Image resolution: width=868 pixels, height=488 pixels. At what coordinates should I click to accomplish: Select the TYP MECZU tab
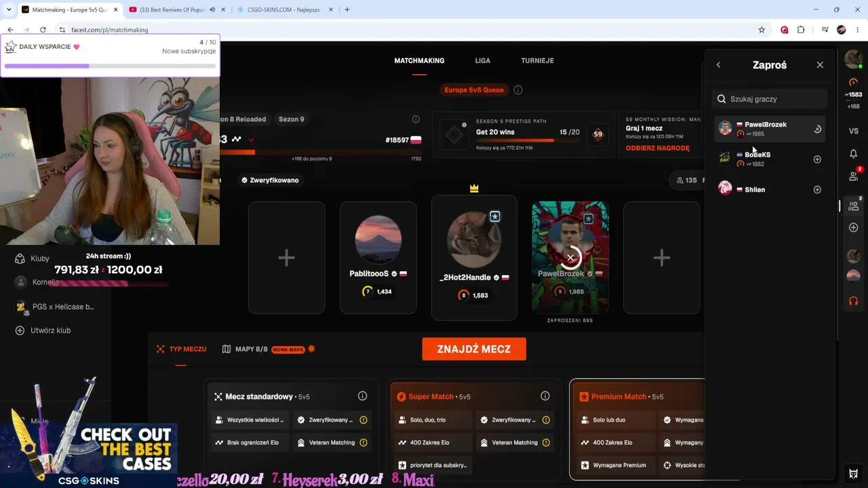tap(182, 349)
